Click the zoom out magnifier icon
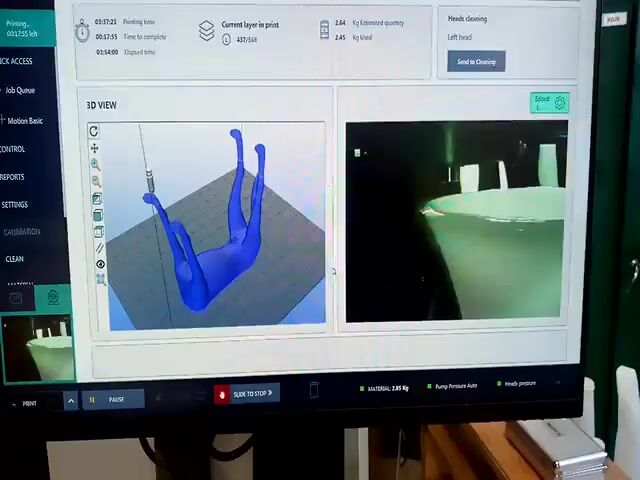The width and height of the screenshot is (640, 480). coord(96,181)
